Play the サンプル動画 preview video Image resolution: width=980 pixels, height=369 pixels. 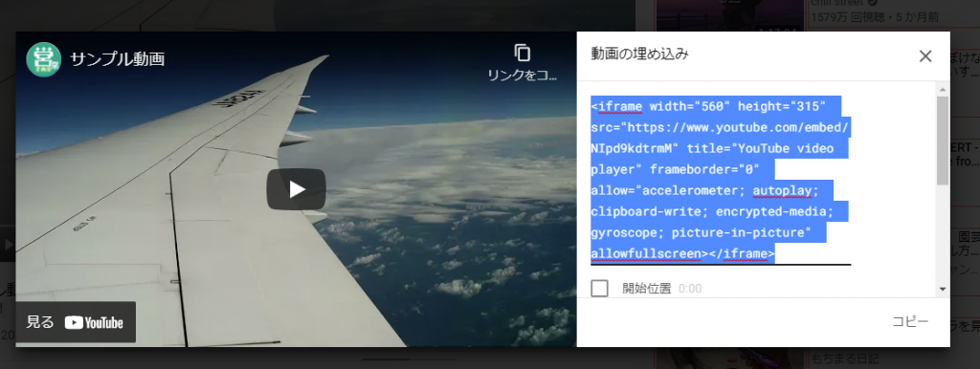(297, 189)
